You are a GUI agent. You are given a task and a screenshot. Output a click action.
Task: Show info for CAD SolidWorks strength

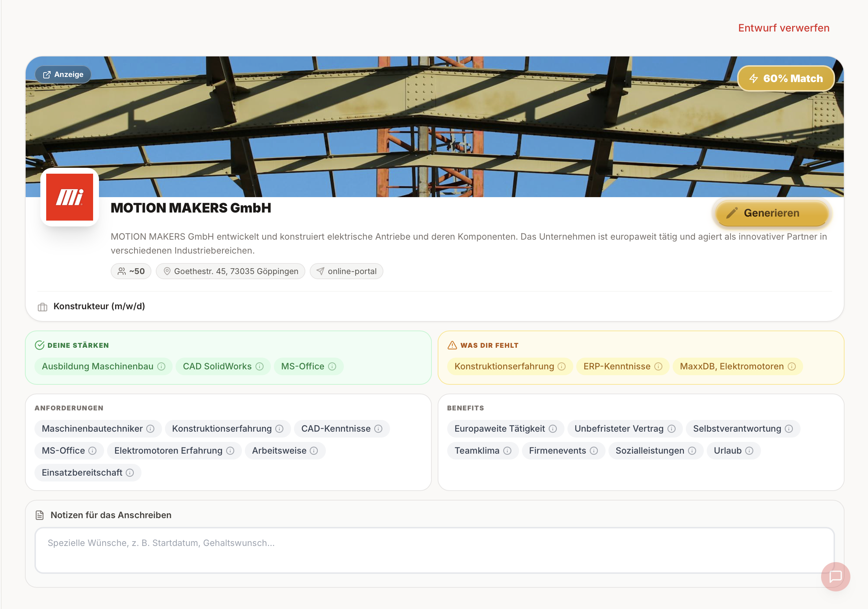[260, 366]
